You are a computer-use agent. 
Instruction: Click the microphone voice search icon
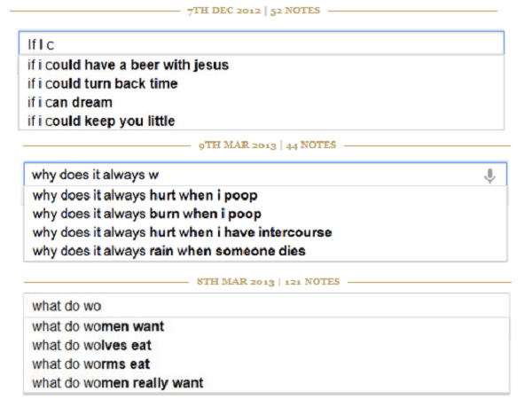pos(489,176)
